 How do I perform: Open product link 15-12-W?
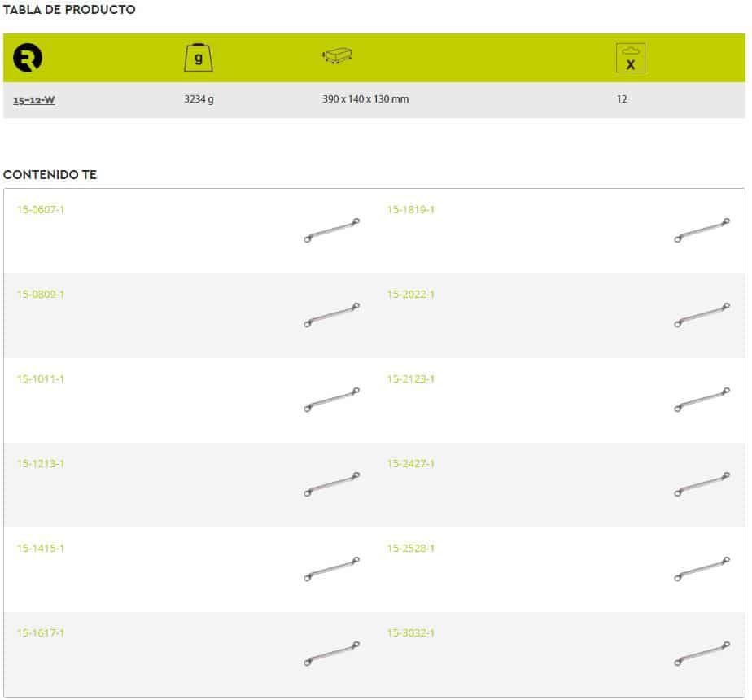34,100
